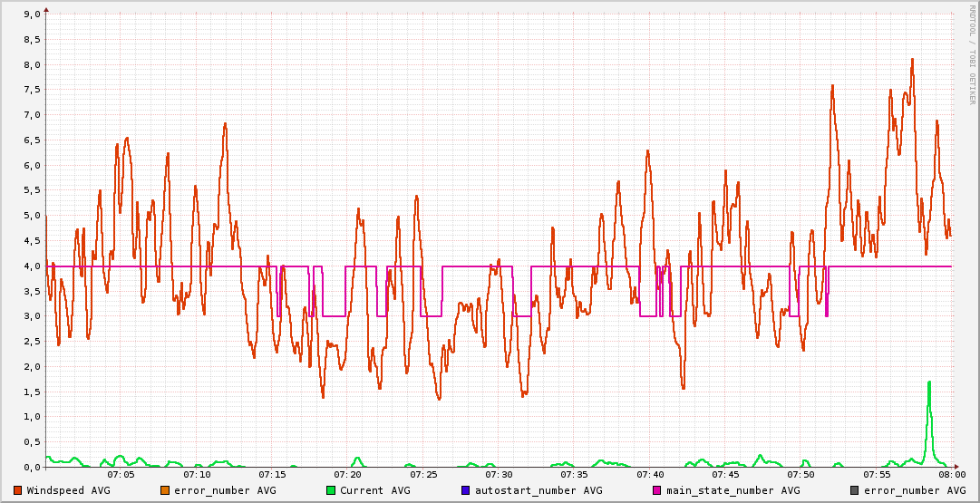
Task: Click the RRDTOOL / TOBI OETIKER watermark
Action: 971,54
